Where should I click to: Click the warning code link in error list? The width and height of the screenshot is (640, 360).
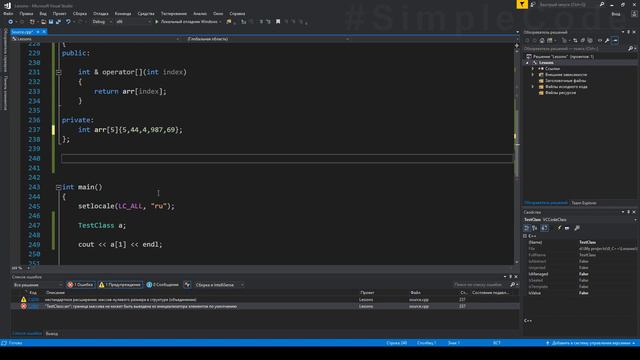(33, 300)
